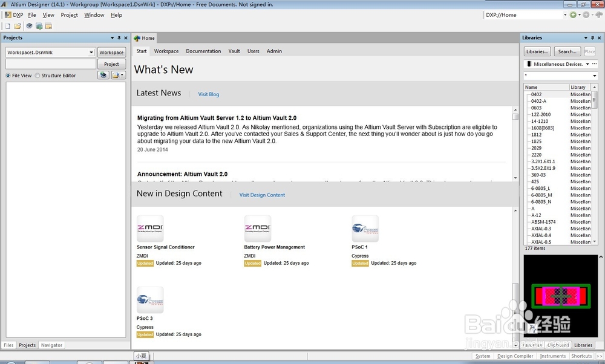Switch to the Admin tab

coord(274,51)
